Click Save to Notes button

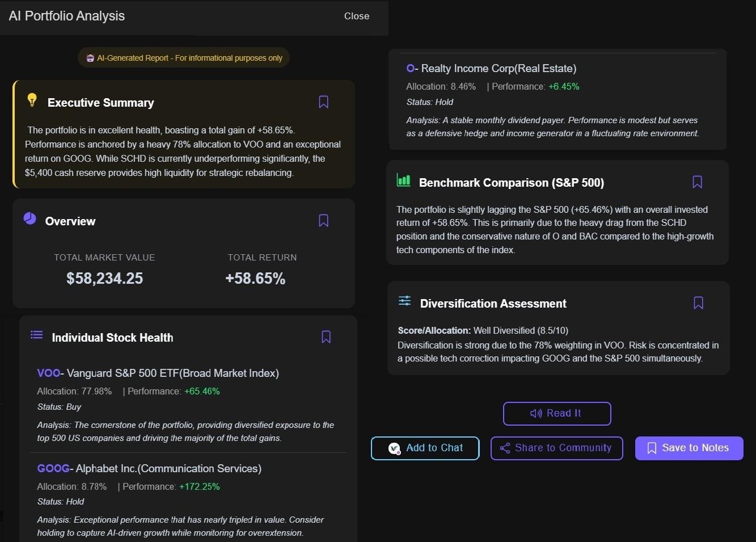689,448
